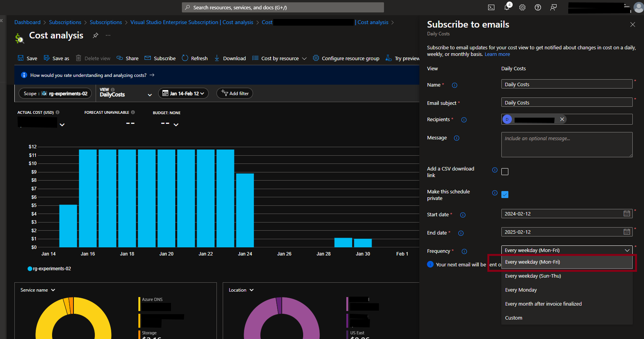This screenshot has width=644, height=339.
Task: Show info for Message field
Action: 457,138
